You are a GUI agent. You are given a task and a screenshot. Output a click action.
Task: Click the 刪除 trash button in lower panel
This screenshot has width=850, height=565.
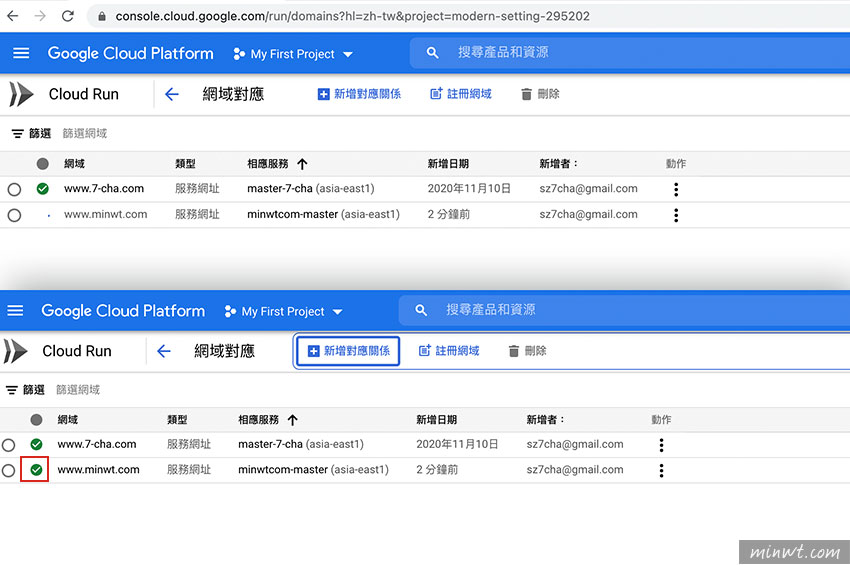pos(527,351)
